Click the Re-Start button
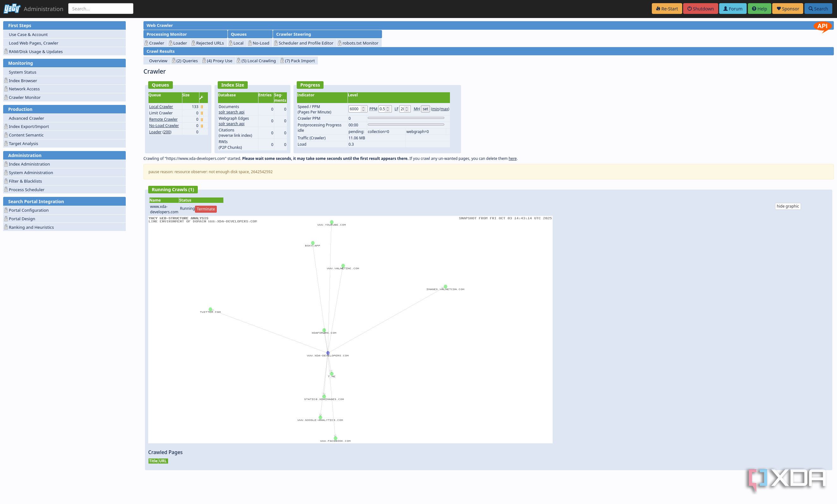837x504 pixels. (667, 9)
